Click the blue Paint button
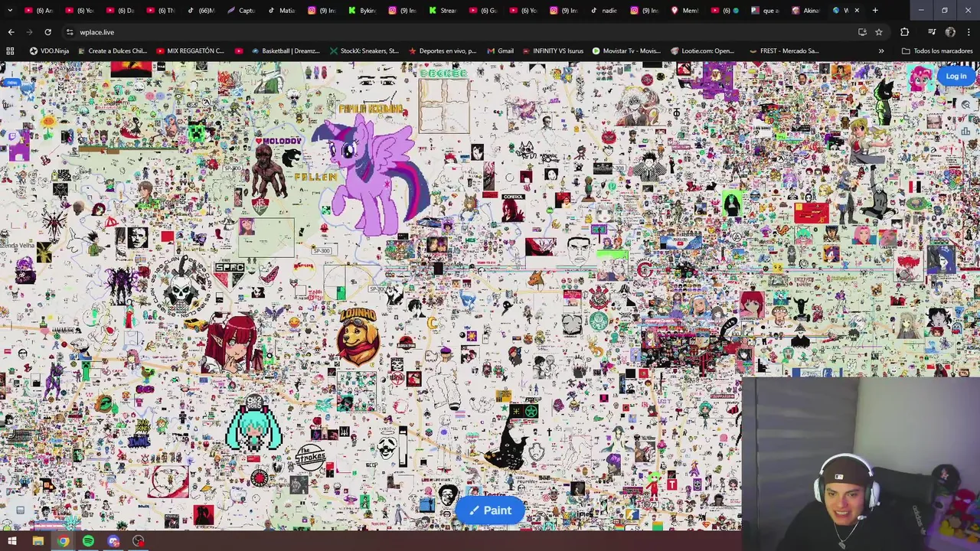 [490, 510]
